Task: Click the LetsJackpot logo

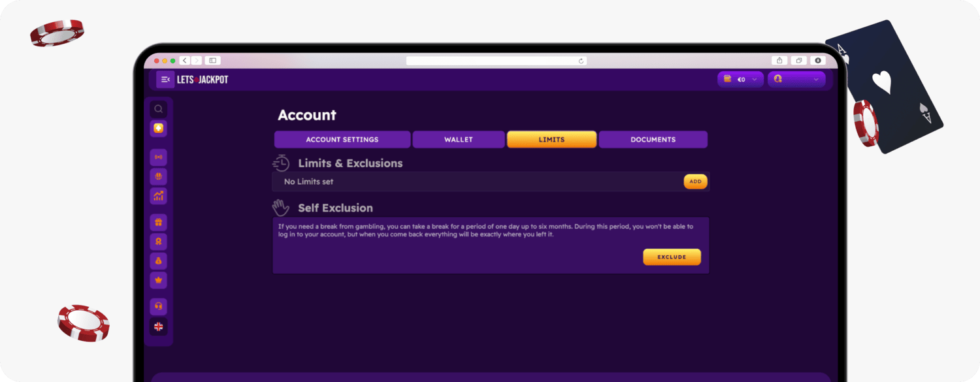Action: click(203, 80)
